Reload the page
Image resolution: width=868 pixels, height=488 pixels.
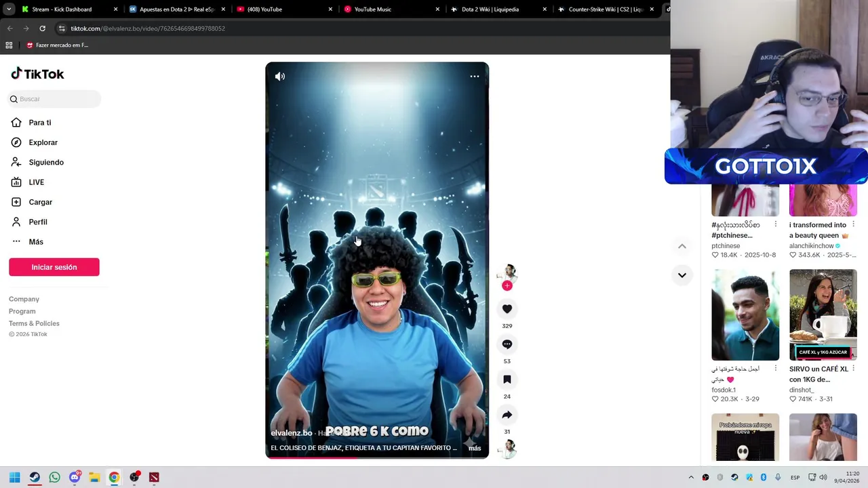(x=42, y=28)
